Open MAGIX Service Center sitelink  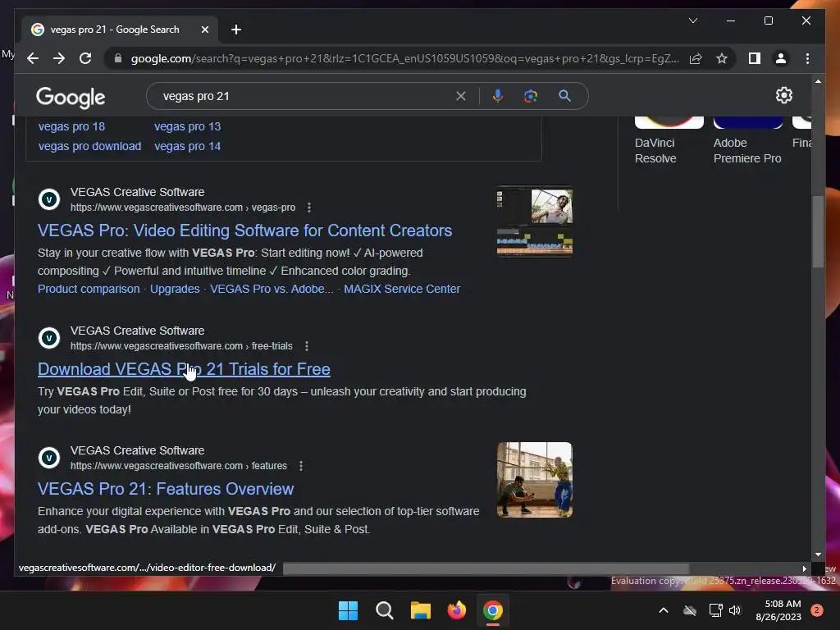402,289
